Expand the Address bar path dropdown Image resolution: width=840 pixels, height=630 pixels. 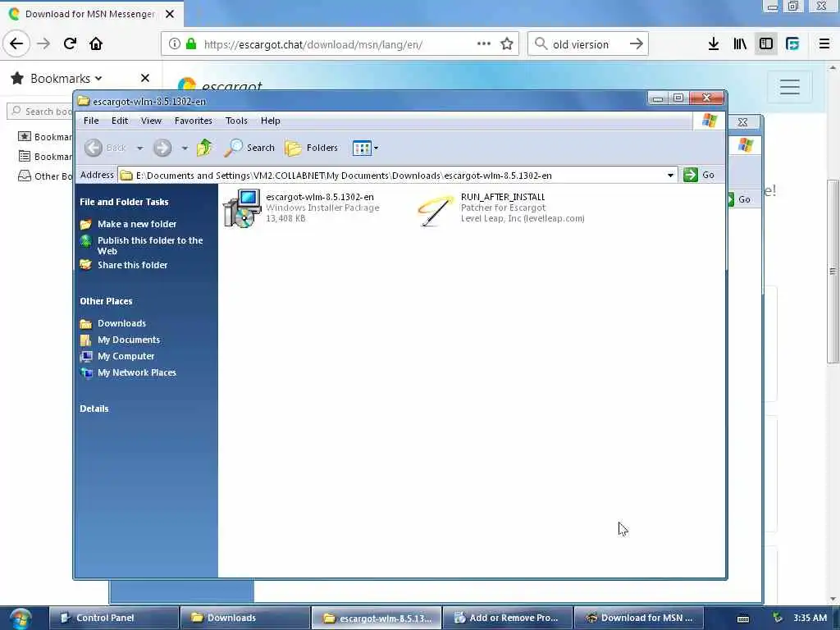point(670,176)
